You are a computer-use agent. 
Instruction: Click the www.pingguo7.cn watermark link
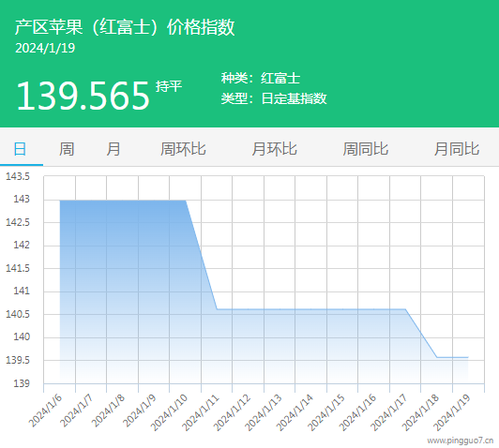pyautogui.click(x=461, y=441)
